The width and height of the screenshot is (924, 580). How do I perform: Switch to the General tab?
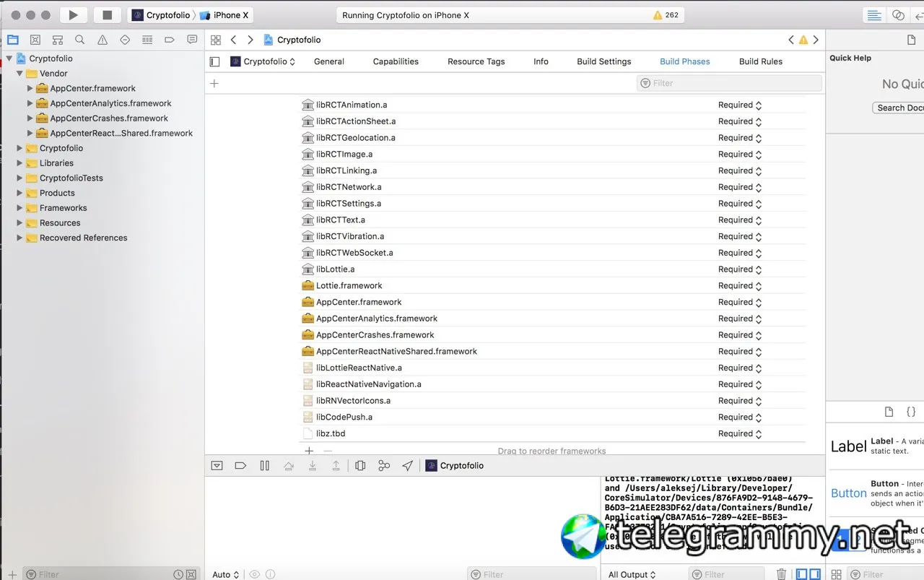click(329, 61)
